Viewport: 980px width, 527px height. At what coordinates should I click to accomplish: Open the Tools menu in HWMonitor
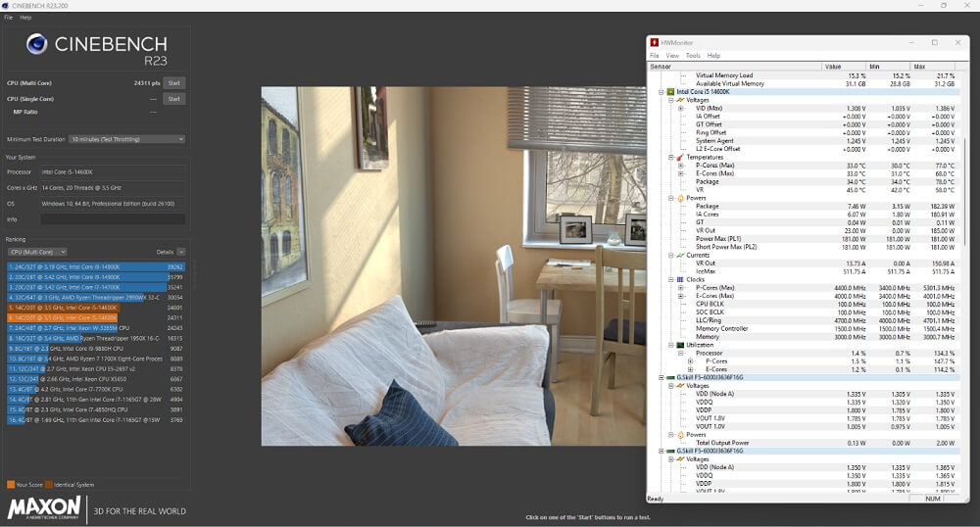693,56
